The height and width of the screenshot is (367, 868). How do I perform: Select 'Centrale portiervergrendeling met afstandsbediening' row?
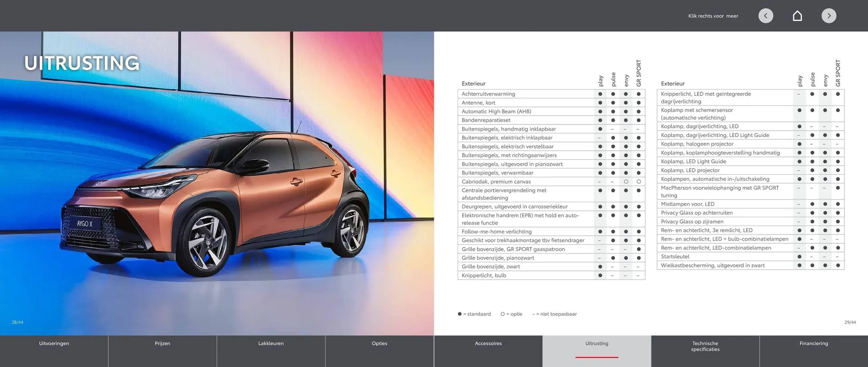(x=552, y=194)
